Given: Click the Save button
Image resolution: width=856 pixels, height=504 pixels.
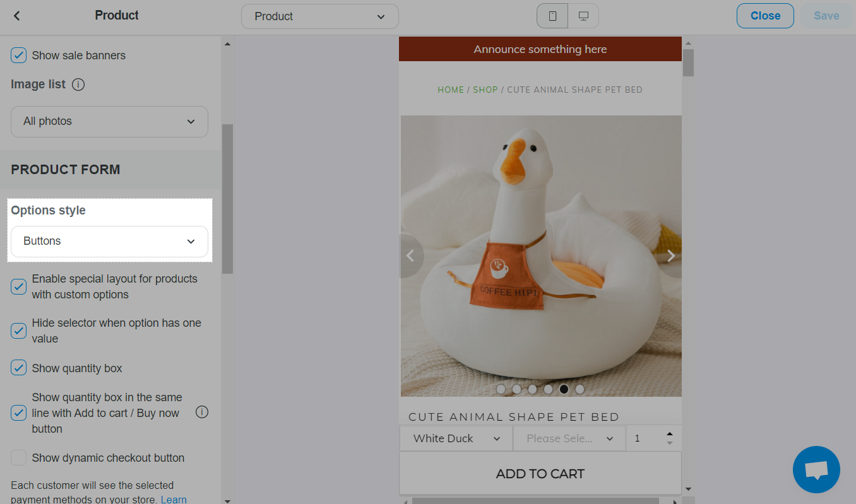Looking at the screenshot, I should click(x=826, y=16).
